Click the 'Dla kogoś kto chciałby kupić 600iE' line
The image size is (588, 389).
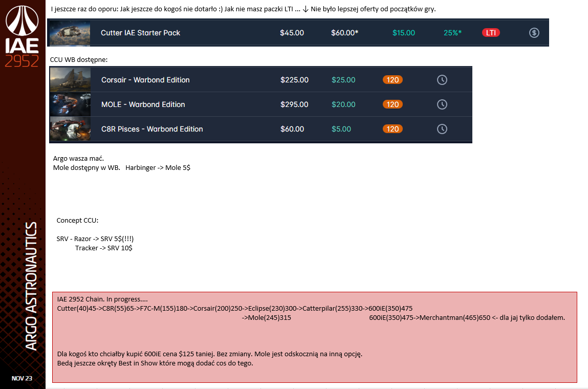[210, 354]
